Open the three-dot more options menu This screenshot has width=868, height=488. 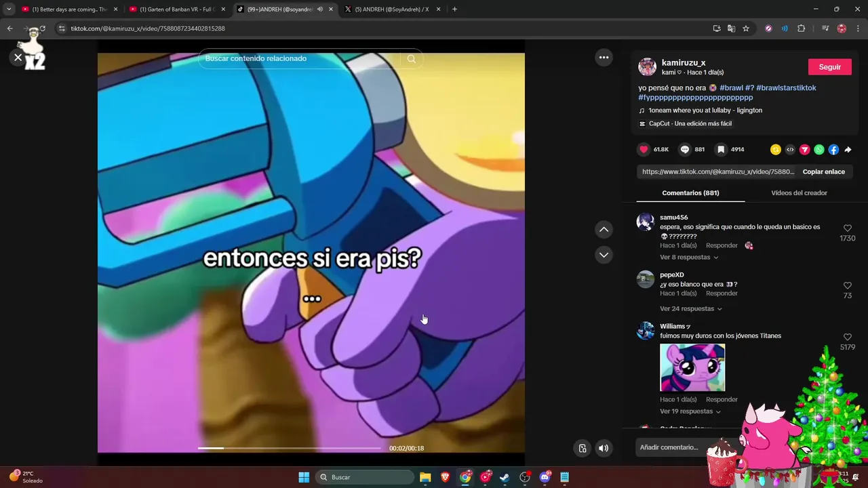(604, 58)
